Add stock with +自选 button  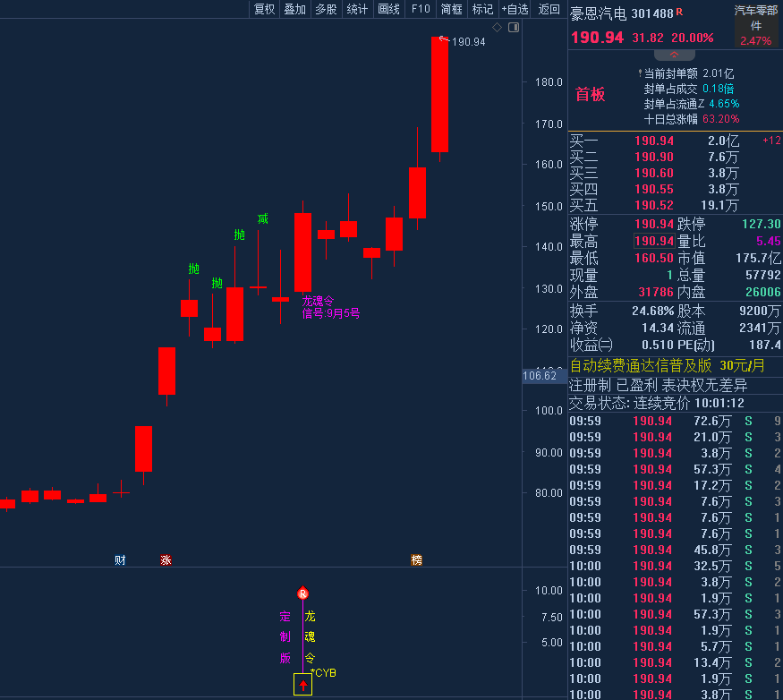pyautogui.click(x=515, y=9)
